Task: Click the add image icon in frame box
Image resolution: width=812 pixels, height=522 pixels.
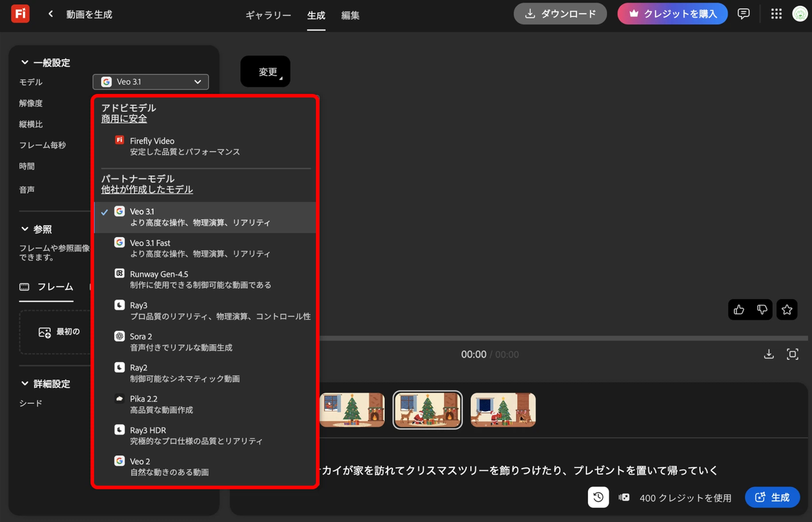Action: click(x=45, y=332)
